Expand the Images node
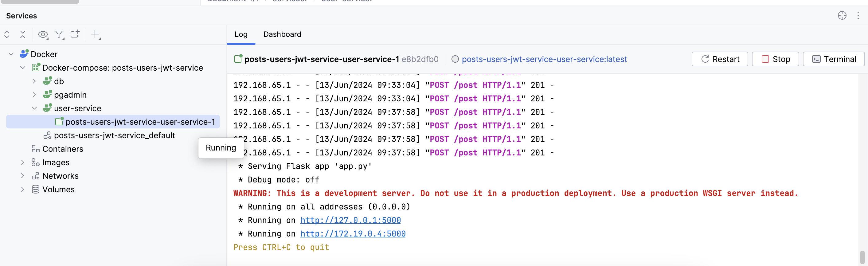Image resolution: width=868 pixels, height=266 pixels. [23, 162]
